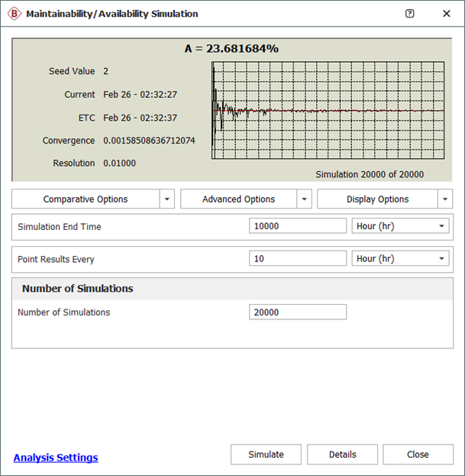
Task: Open the Comparative Options button
Action: [x=86, y=199]
